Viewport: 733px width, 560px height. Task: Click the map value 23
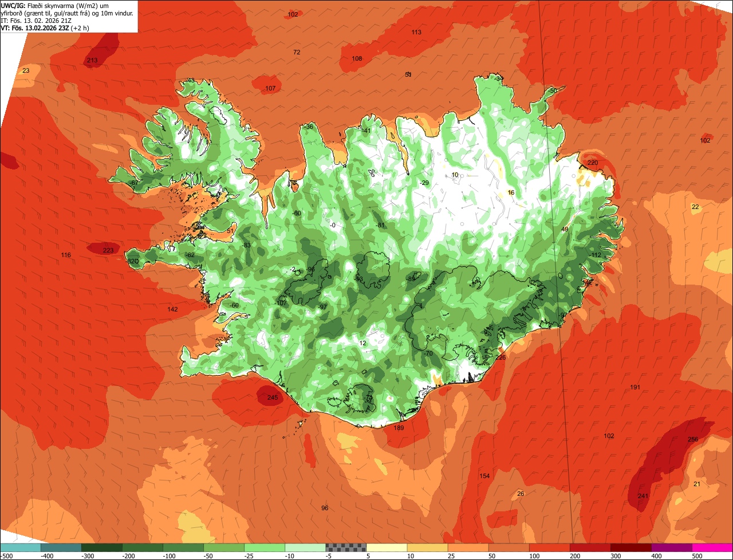[26, 70]
